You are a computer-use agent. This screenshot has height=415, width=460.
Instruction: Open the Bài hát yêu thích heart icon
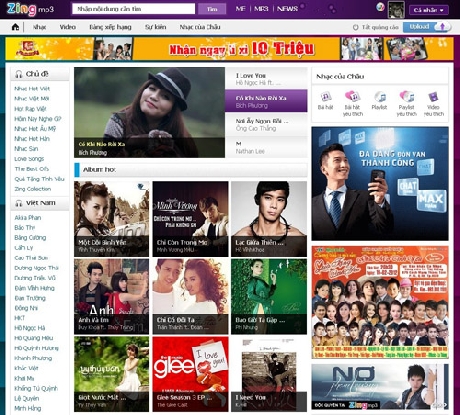click(352, 96)
